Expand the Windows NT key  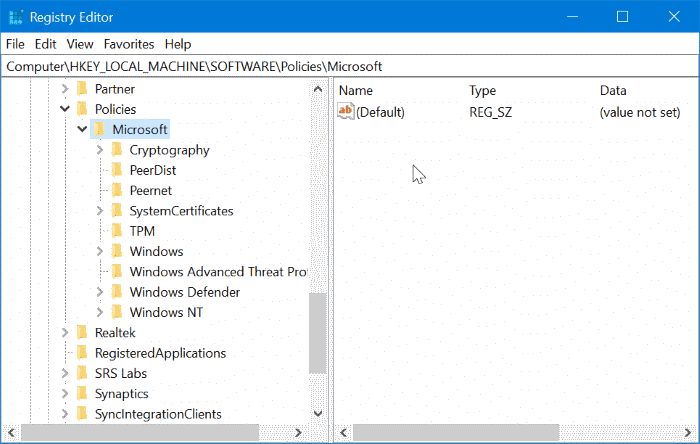(x=100, y=312)
